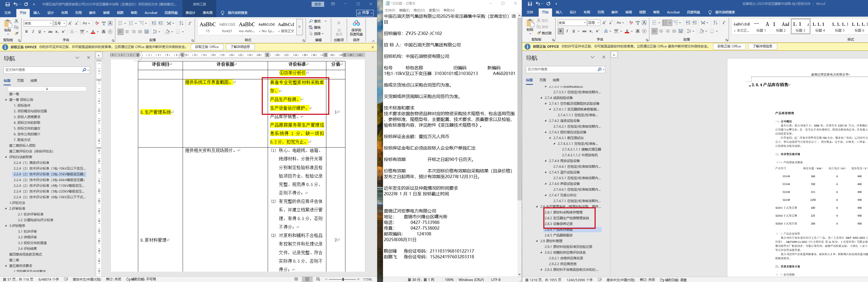Justify text in left Word window
The image size is (868, 282).
[140, 32]
